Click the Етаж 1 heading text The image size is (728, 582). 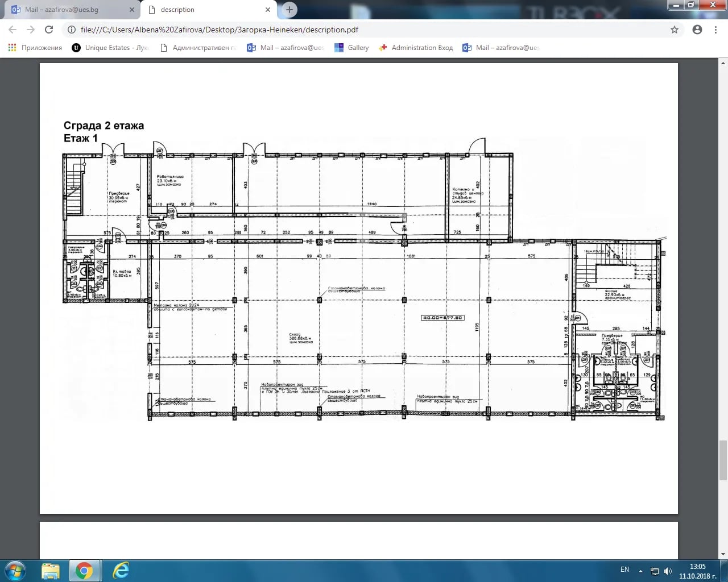[81, 138]
